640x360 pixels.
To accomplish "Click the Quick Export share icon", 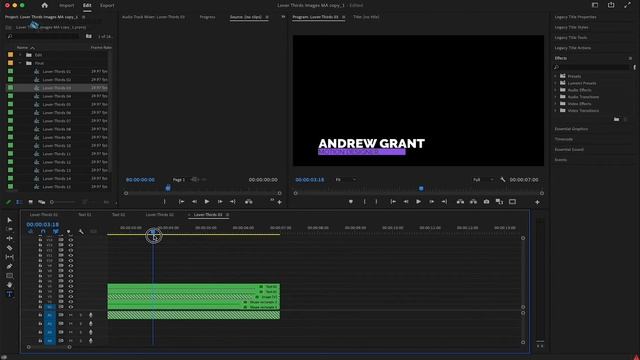I will pyautogui.click(x=611, y=5).
